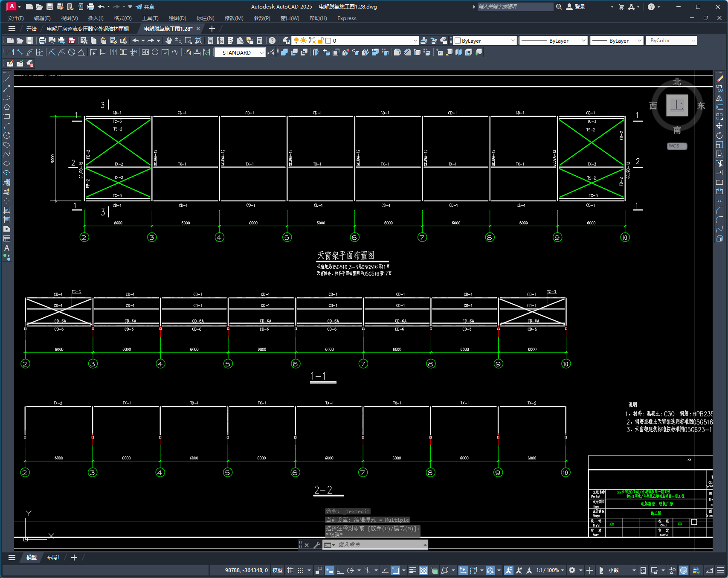Viewport: 728px width, 578px height.
Task: Click the Save icon in quick access bar
Action: [x=50, y=7]
